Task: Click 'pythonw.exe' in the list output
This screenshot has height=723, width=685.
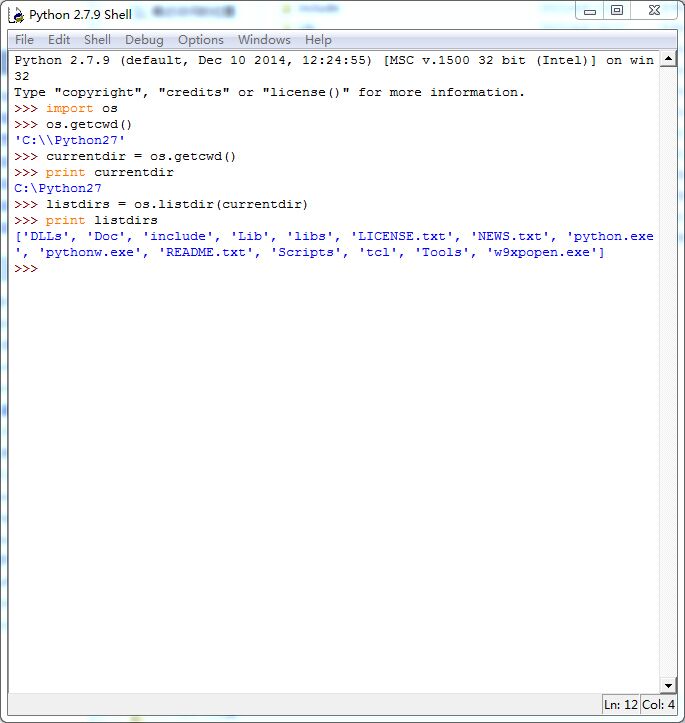Action: (90, 252)
